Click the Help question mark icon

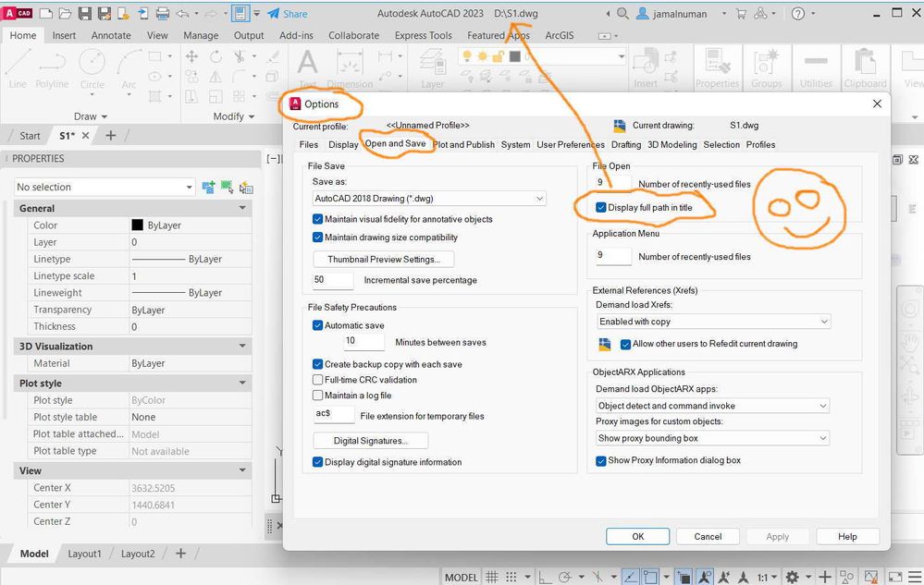798,14
